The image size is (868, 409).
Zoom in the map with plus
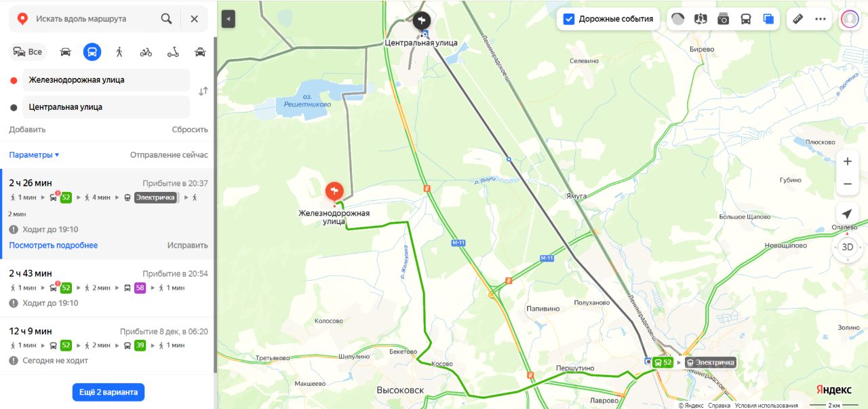(847, 162)
